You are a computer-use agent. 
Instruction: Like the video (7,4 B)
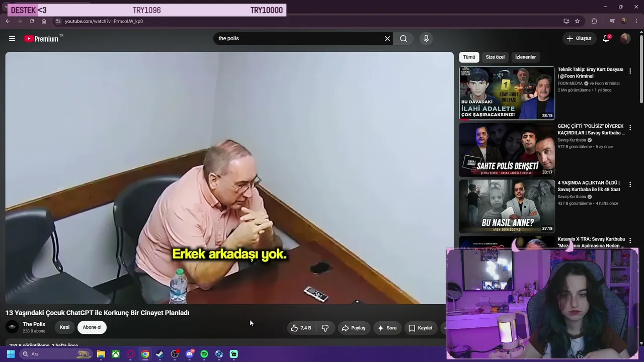(301, 328)
